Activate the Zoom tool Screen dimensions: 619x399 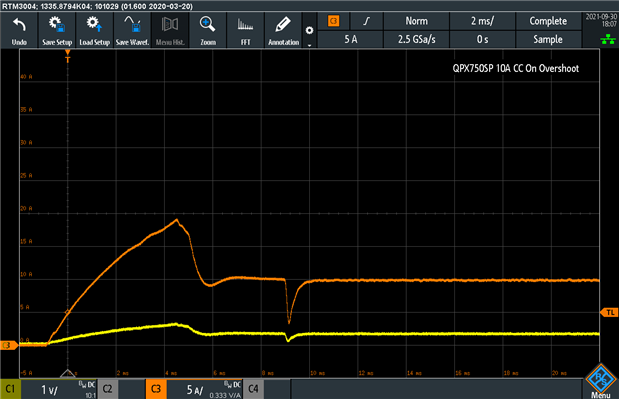[x=208, y=30]
